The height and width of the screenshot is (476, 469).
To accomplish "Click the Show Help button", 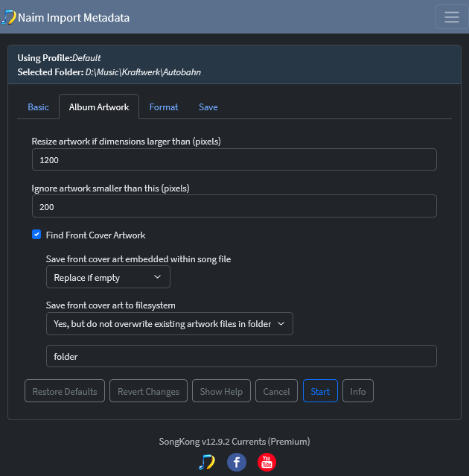I will [x=221, y=391].
